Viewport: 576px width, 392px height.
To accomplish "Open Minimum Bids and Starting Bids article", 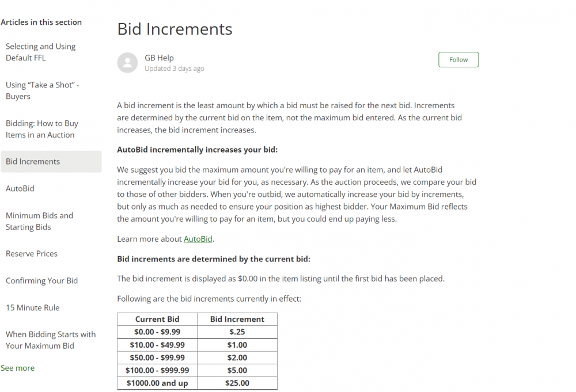I will tap(39, 221).
